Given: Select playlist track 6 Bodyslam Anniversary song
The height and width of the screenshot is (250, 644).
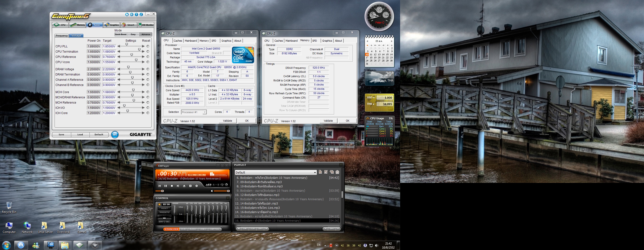Looking at the screenshot, I should (x=287, y=178).
